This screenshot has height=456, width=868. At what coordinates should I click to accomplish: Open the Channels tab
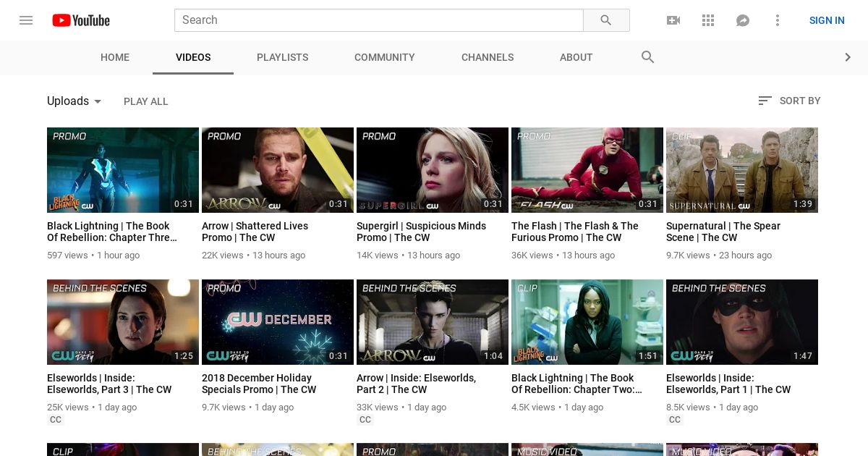point(488,57)
